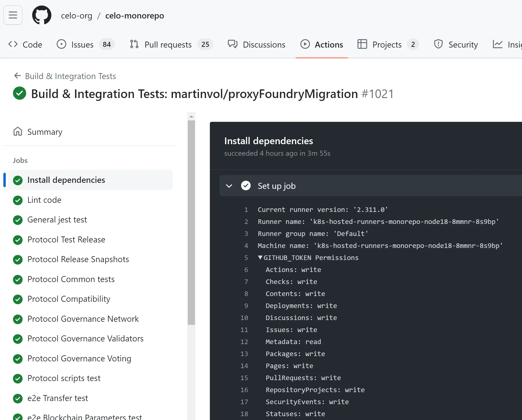This screenshot has width=522, height=420.
Task: Open the hamburger navigation menu
Action: (13, 15)
